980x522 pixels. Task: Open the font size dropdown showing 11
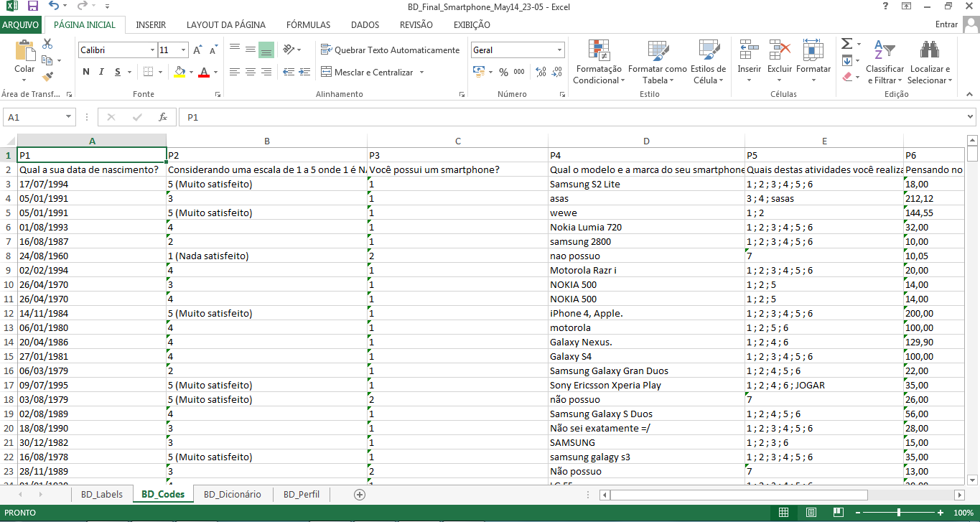click(184, 50)
